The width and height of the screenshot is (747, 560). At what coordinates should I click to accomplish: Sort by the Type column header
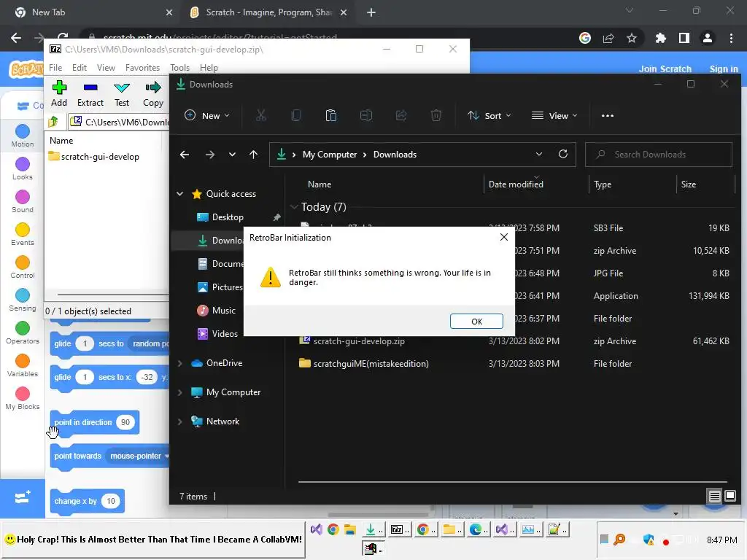(x=602, y=184)
